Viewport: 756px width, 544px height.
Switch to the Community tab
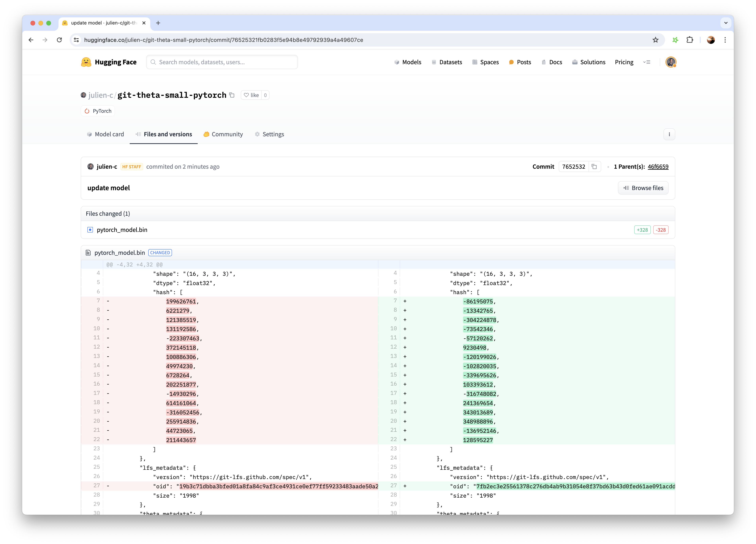point(223,135)
